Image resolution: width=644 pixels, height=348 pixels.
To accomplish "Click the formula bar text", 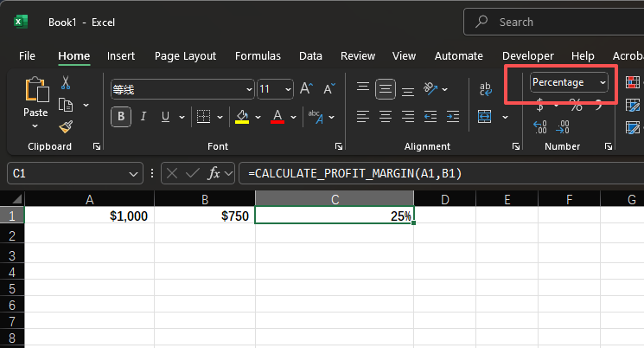I will pyautogui.click(x=355, y=173).
